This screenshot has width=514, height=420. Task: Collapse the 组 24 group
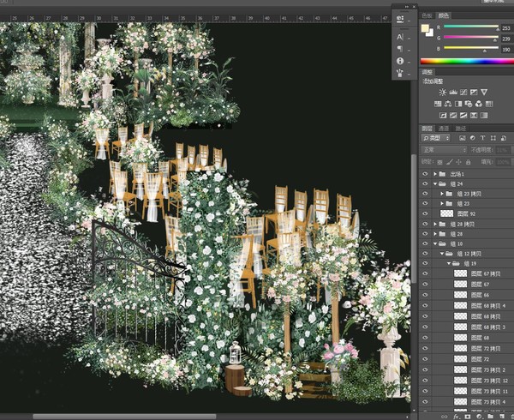click(435, 184)
